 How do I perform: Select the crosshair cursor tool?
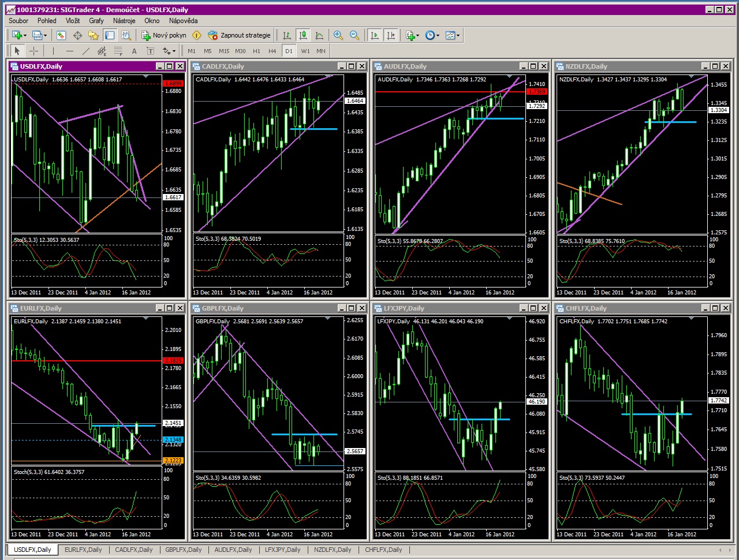pos(34,51)
